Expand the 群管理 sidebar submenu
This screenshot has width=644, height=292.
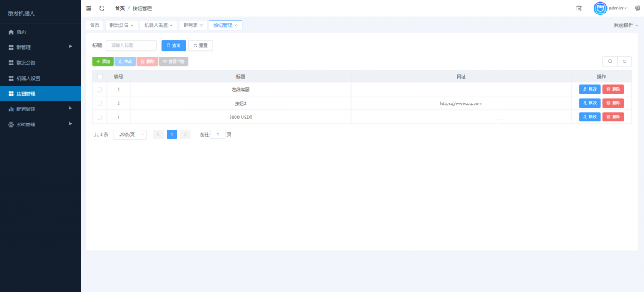coord(40,47)
